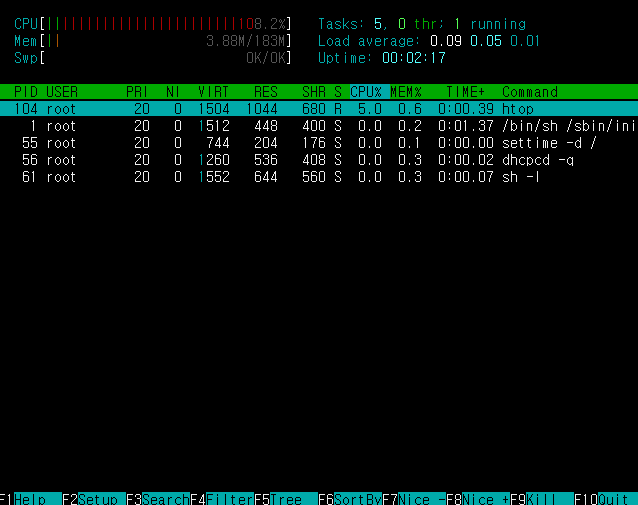This screenshot has height=505, width=638.
Task: Click F8 Nice + to raise niceness
Action: (478, 499)
